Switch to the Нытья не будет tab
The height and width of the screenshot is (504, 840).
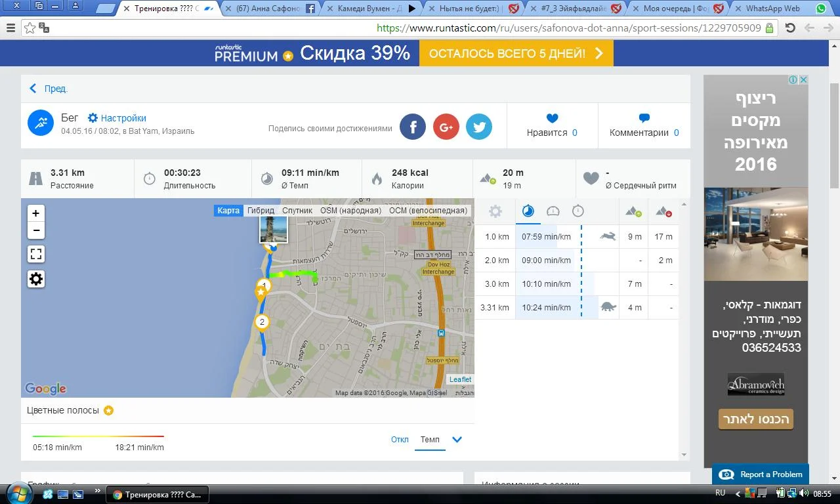point(472,9)
